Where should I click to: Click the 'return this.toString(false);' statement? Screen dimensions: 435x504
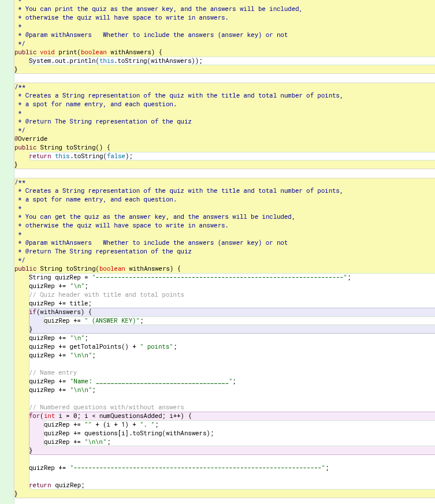point(81,156)
